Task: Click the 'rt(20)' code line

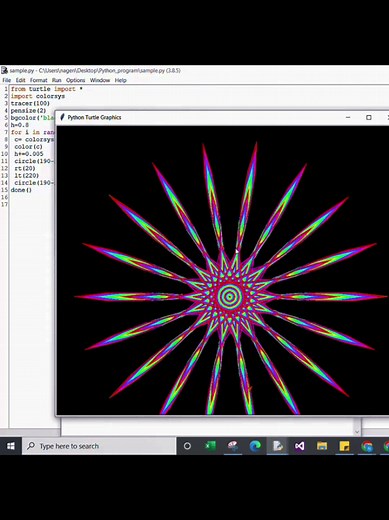Action: click(25, 168)
